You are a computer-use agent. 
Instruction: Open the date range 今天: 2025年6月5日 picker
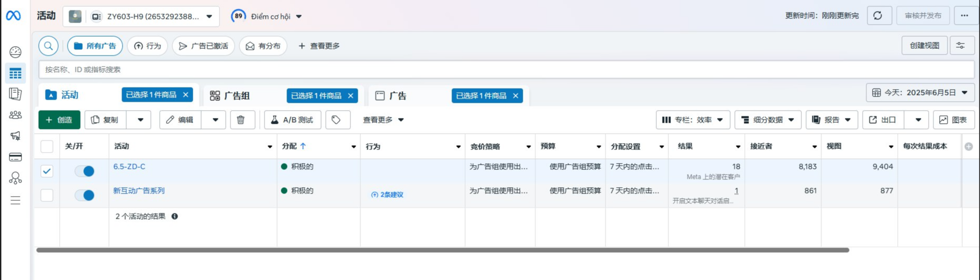coord(920,93)
